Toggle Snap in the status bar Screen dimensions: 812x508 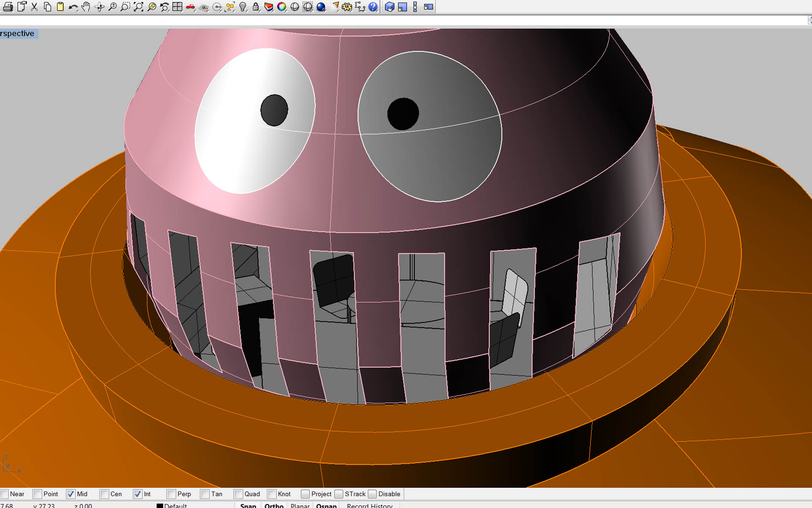point(248,505)
